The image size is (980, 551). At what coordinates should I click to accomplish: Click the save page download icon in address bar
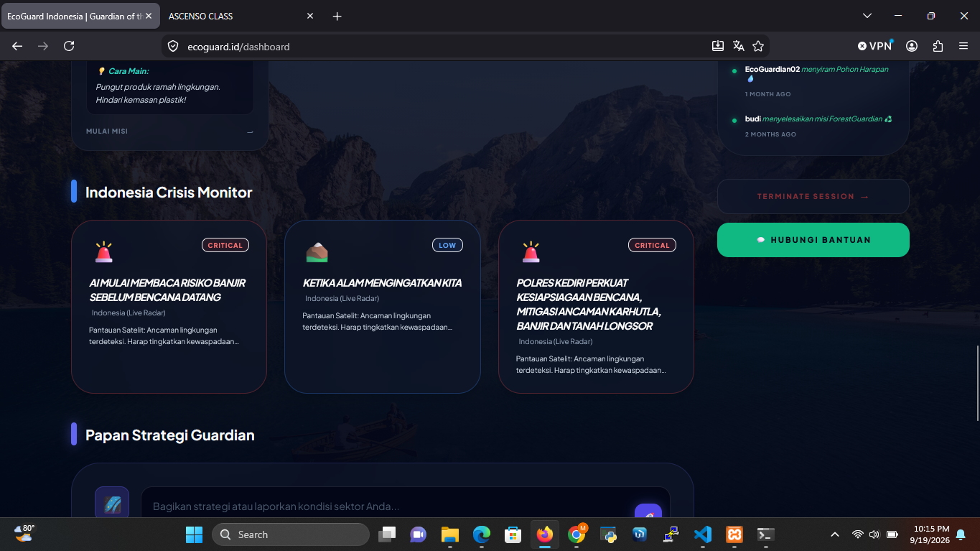[x=717, y=46]
